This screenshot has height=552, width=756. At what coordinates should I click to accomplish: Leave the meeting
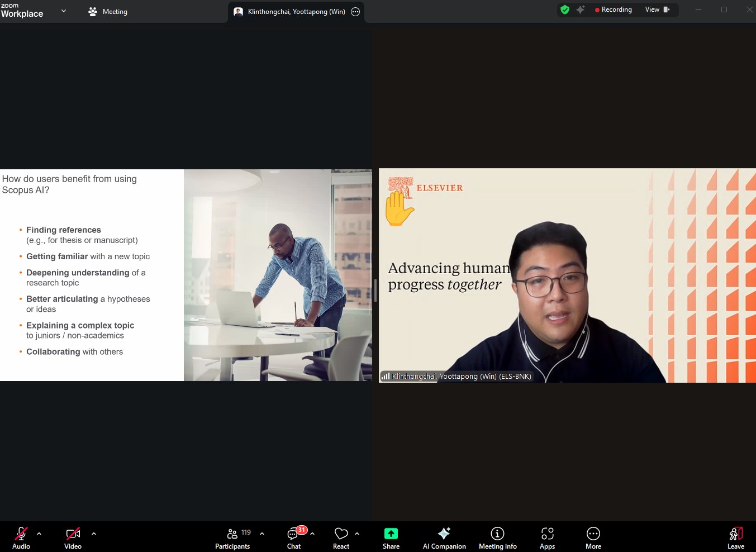pyautogui.click(x=736, y=538)
